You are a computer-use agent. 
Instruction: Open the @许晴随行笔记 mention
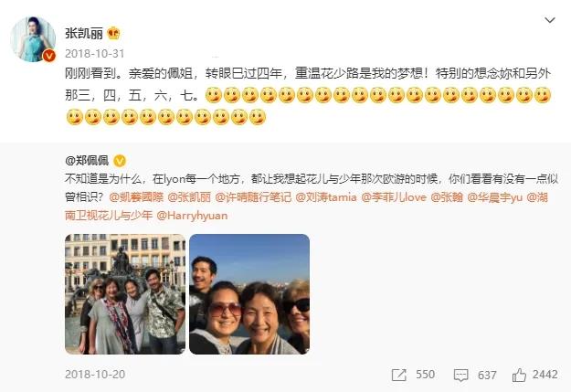[253, 197]
